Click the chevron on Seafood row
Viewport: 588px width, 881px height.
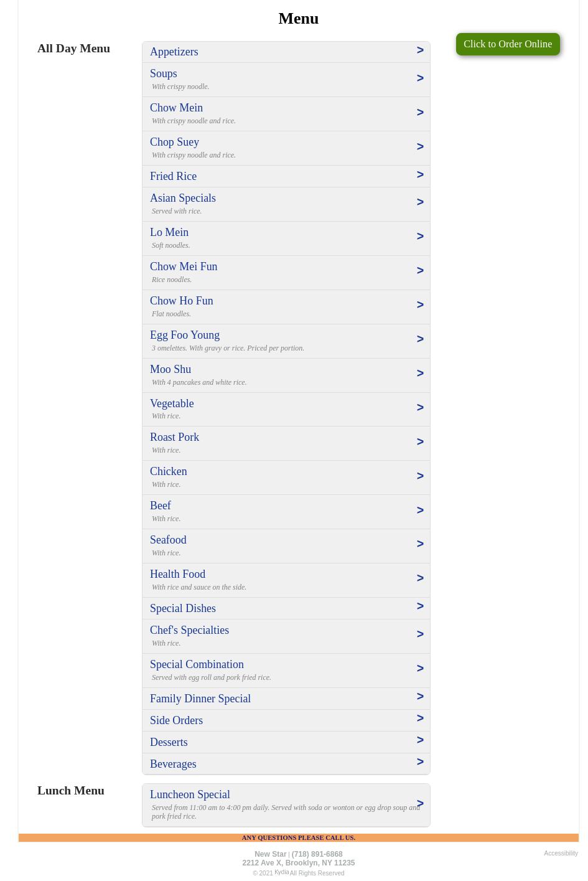[x=420, y=544]
